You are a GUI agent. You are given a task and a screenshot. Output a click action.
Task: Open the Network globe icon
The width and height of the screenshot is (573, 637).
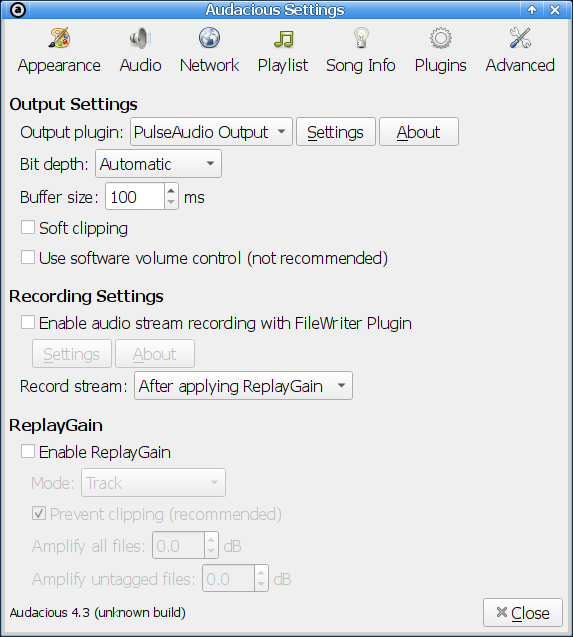click(x=209, y=38)
